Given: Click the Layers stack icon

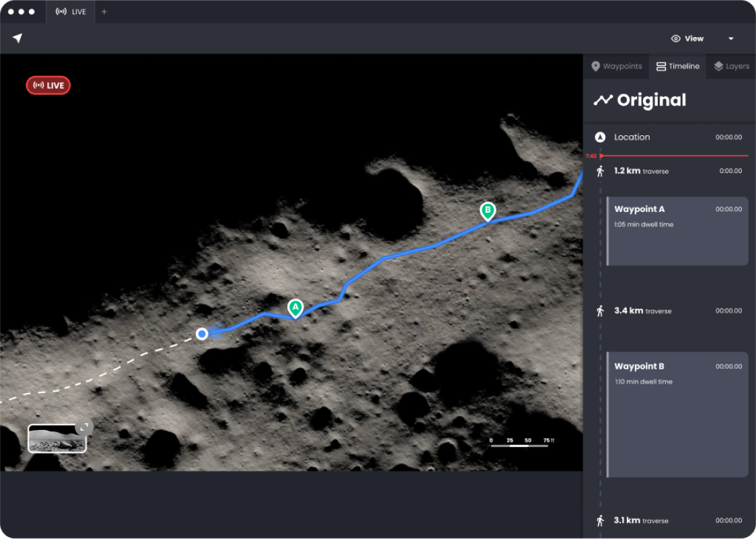Looking at the screenshot, I should pyautogui.click(x=717, y=66).
